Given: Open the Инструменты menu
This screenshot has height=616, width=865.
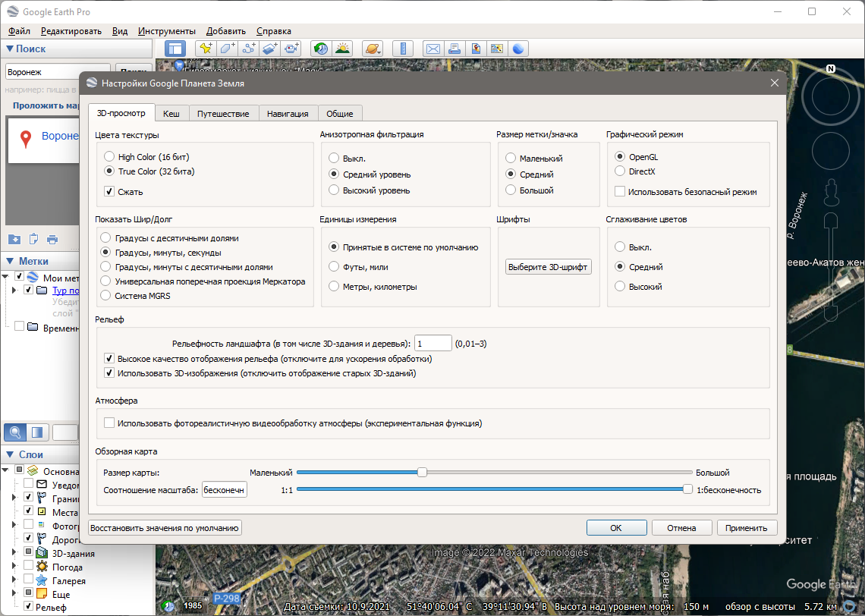Looking at the screenshot, I should pos(167,31).
